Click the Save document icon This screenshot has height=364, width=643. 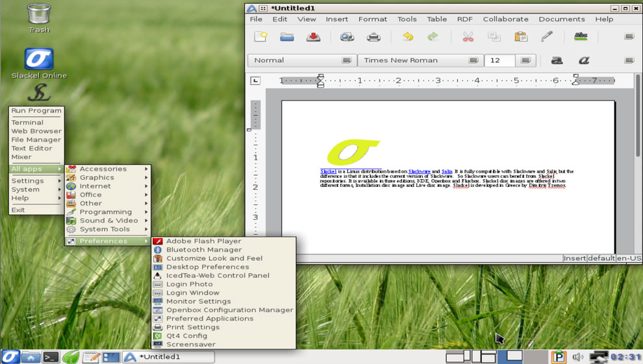pos(313,37)
